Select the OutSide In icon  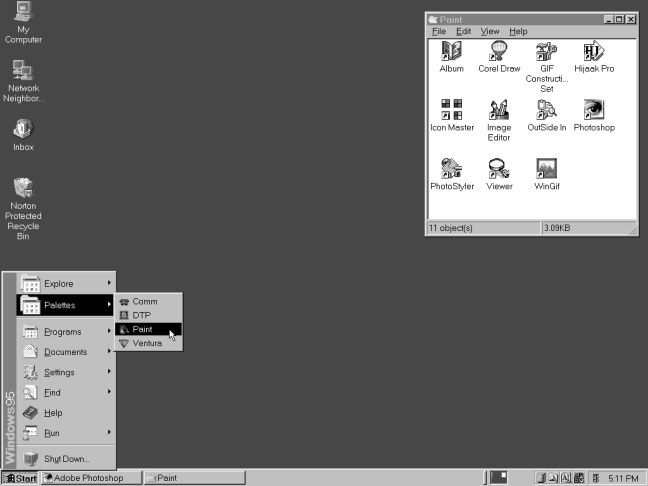(546, 110)
